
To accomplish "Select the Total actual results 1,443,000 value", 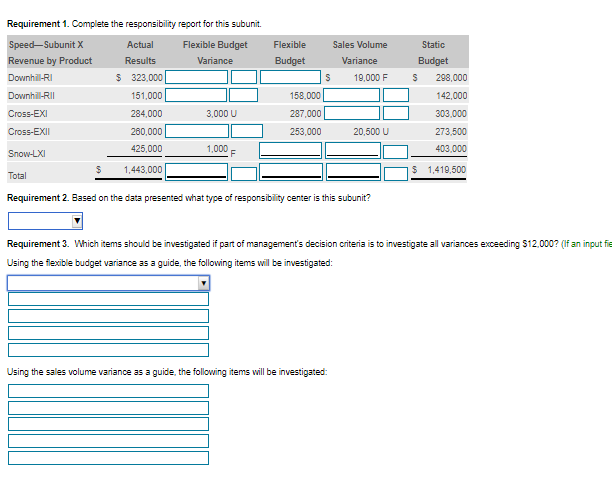I will pos(143,170).
